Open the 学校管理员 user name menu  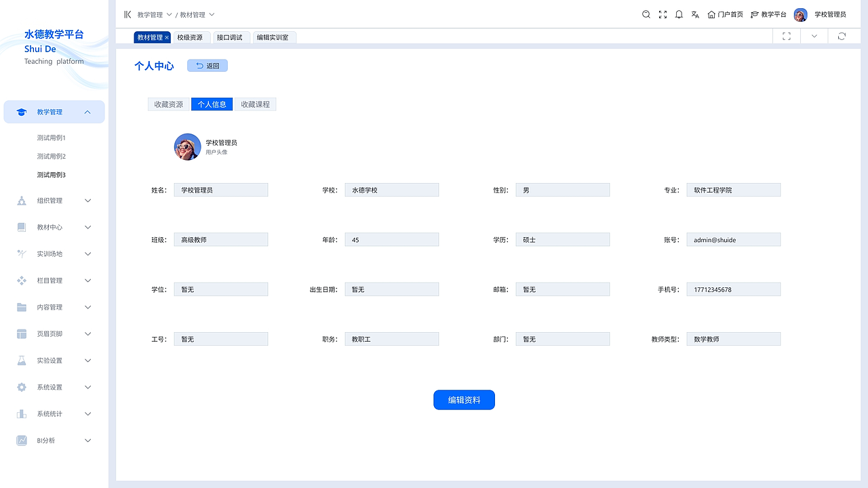830,14
